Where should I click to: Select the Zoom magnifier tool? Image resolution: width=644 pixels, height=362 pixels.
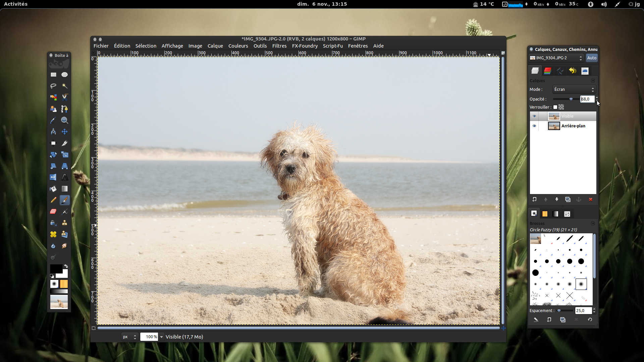tap(65, 120)
